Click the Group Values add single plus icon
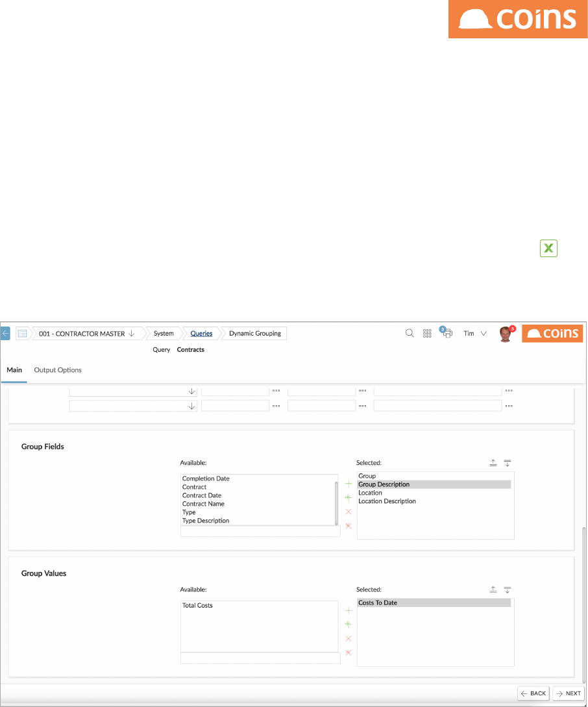This screenshot has height=707, width=588. (349, 610)
